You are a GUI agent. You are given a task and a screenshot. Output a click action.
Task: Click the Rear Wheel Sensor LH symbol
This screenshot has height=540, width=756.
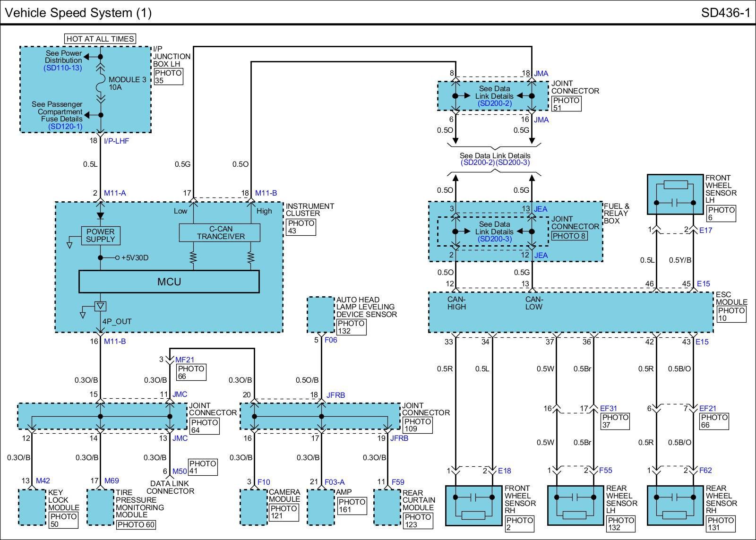(x=575, y=506)
